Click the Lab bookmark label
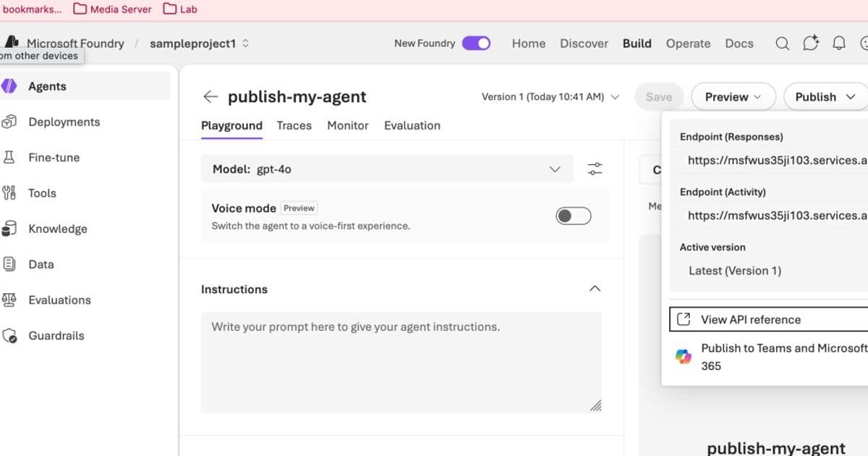 (188, 9)
